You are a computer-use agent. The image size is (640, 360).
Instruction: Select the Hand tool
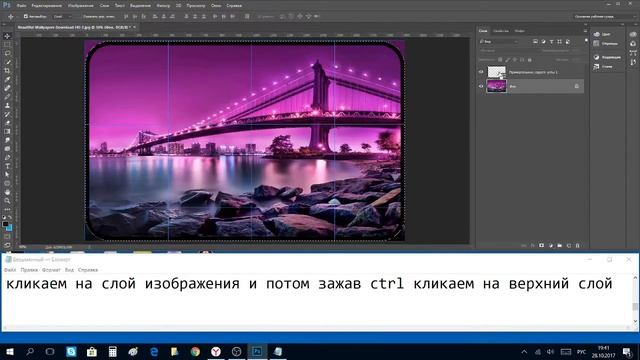7,192
